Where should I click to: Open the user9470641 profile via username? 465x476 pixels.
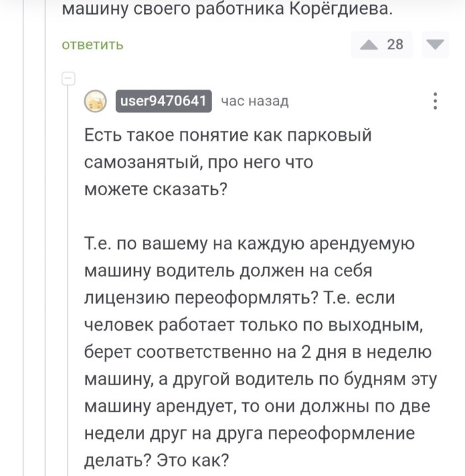tap(163, 101)
